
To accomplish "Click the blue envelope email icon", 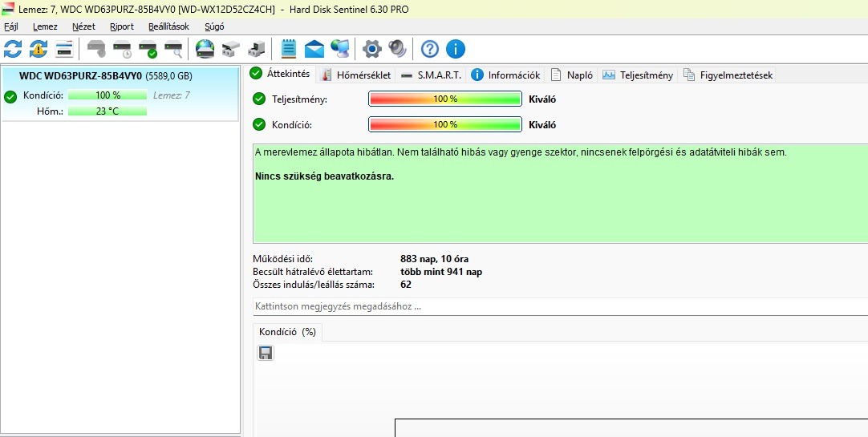I will pos(314,49).
